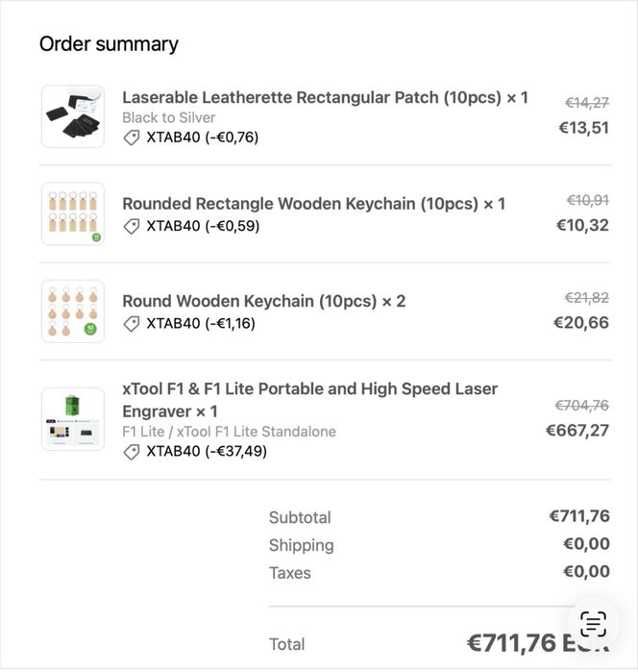
Task: Click the Subtotal amount €711,76
Action: 578,516
